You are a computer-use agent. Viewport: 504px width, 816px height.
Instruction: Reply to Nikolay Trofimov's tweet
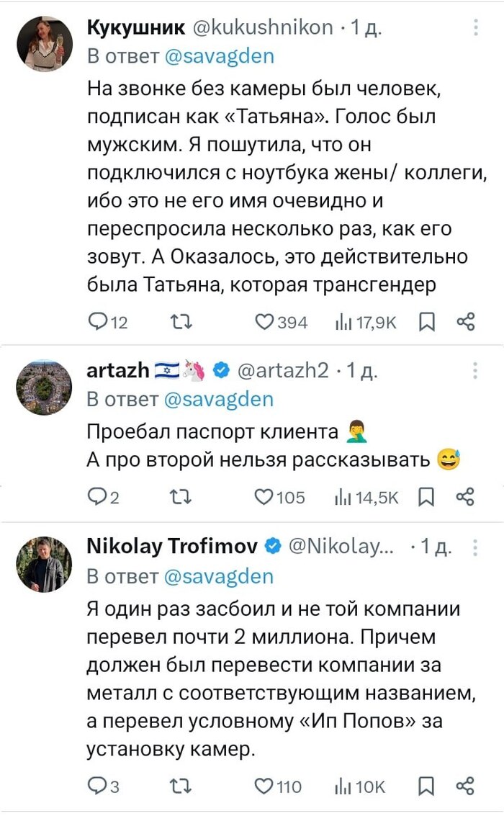[x=97, y=786]
